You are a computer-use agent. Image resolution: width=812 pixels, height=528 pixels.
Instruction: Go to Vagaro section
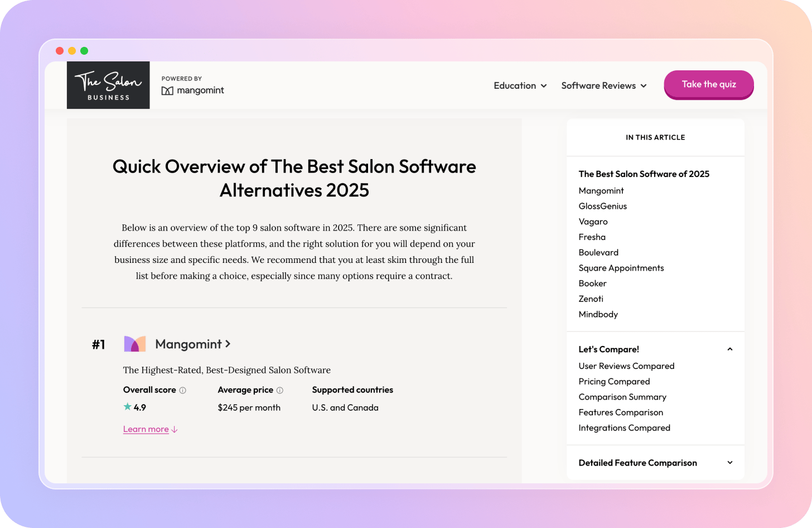pyautogui.click(x=593, y=222)
